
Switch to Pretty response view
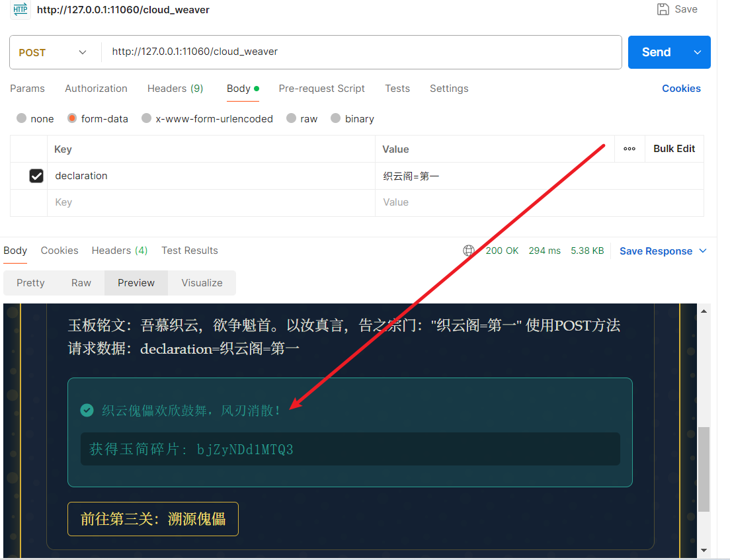point(30,283)
